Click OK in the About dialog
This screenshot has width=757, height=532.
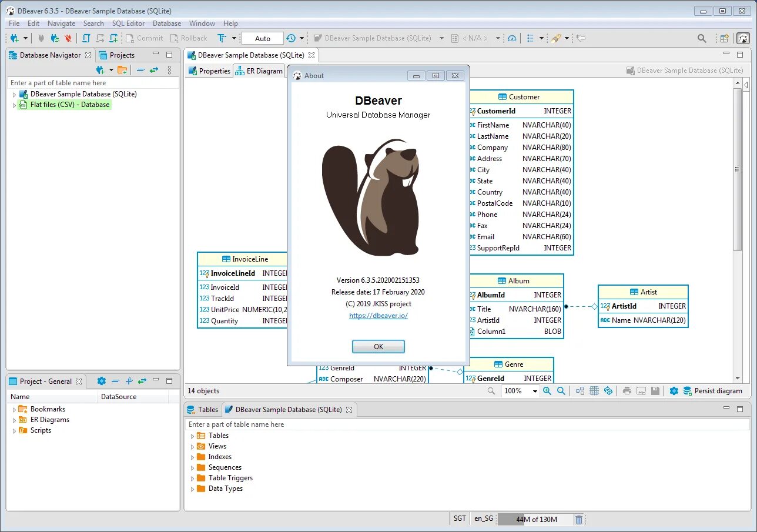click(378, 347)
